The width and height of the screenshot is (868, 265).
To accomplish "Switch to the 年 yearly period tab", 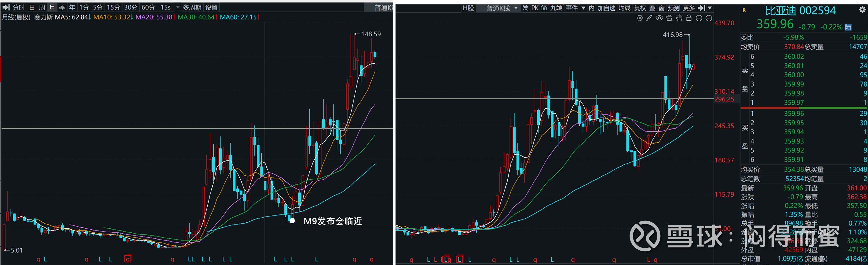I will click(72, 8).
